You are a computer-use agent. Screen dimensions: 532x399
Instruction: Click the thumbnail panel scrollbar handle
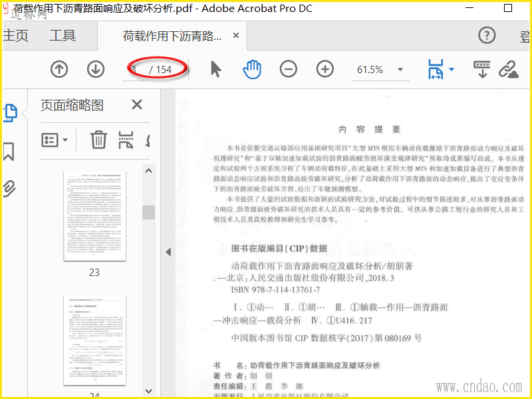tap(148, 212)
